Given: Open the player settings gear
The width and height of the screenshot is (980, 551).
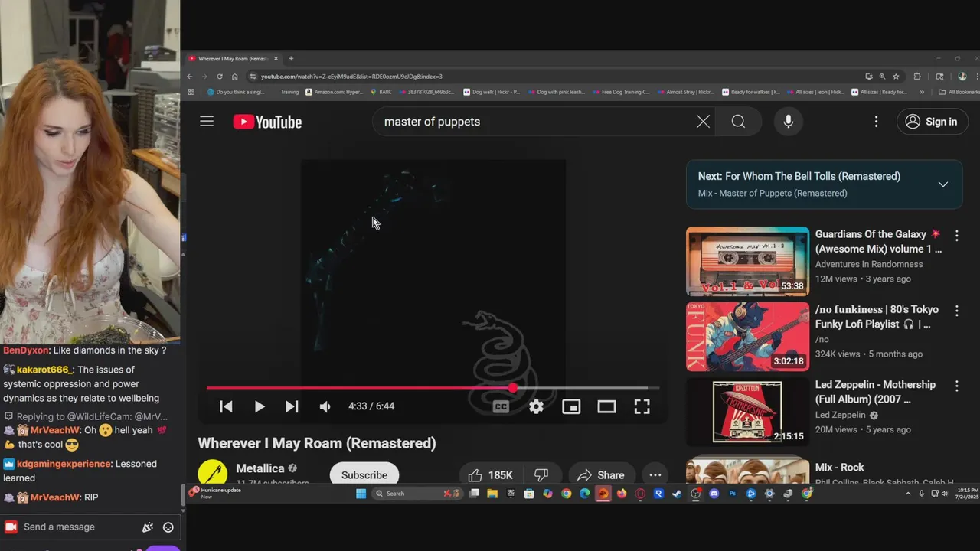Looking at the screenshot, I should tap(536, 406).
